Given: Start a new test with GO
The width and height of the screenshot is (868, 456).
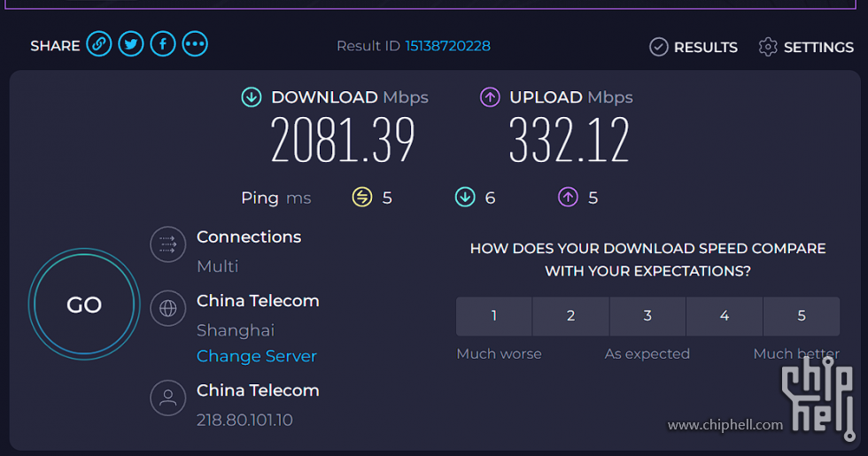Looking at the screenshot, I should (x=84, y=305).
